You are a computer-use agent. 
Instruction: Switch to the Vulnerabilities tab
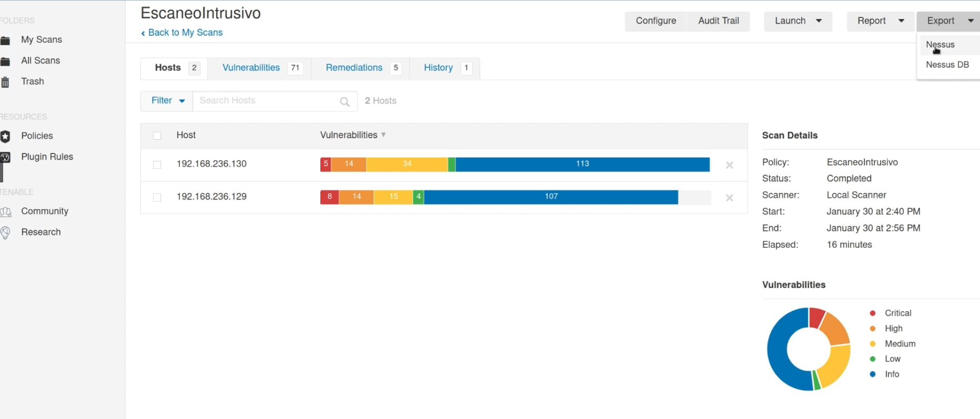point(251,68)
